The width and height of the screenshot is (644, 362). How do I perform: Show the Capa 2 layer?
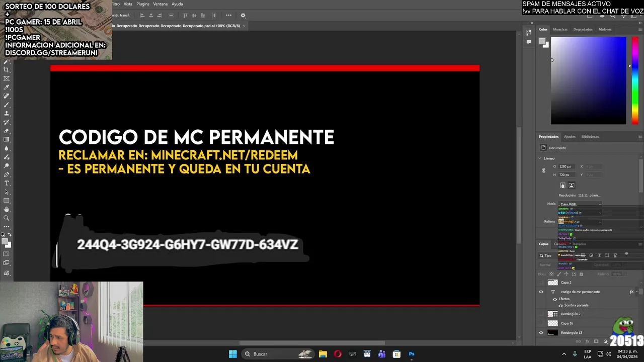tap(541, 283)
